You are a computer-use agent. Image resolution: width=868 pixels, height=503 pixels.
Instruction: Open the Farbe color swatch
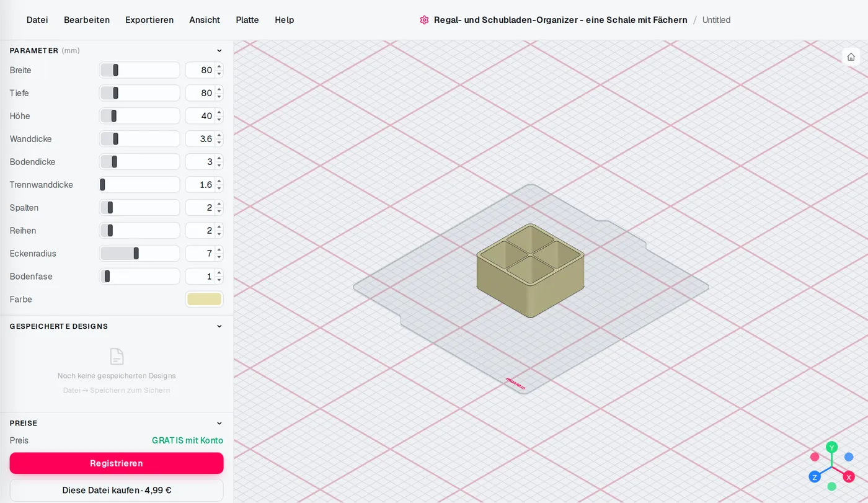tap(205, 300)
